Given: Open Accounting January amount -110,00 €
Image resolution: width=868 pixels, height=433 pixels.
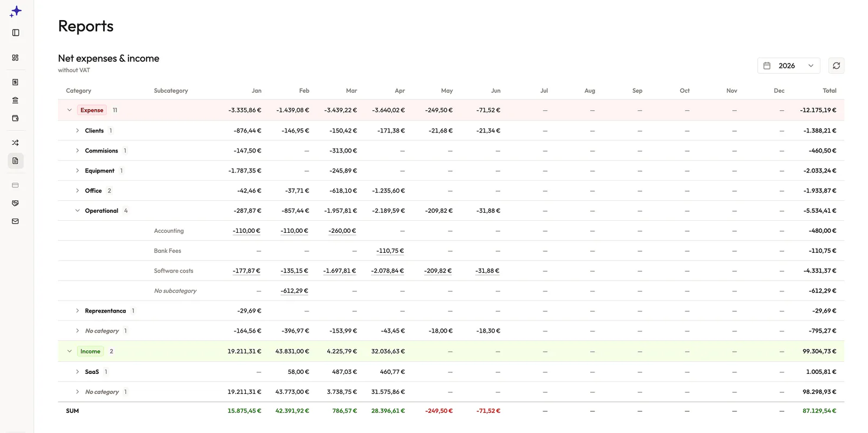Looking at the screenshot, I should [246, 231].
